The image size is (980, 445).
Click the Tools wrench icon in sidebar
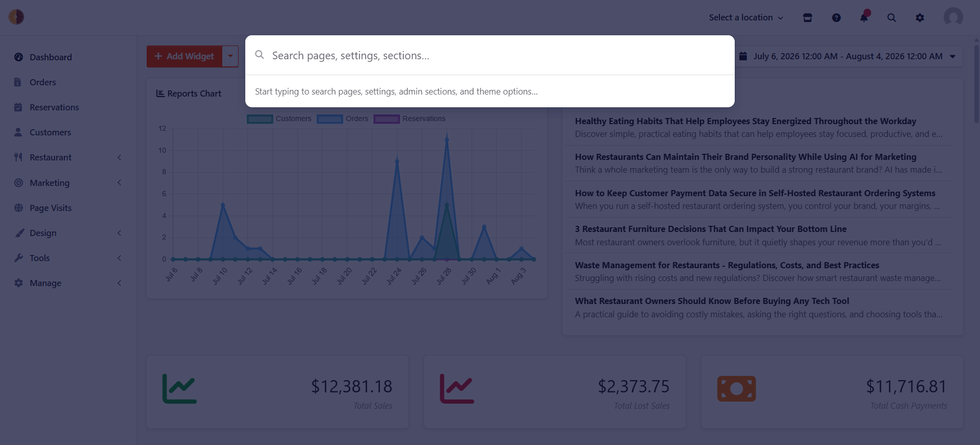point(19,258)
